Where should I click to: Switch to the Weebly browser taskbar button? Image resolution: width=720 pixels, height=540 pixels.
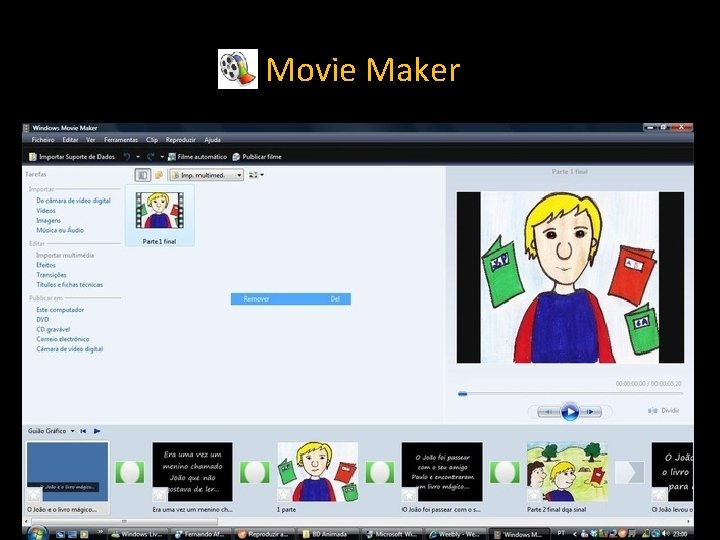454,534
